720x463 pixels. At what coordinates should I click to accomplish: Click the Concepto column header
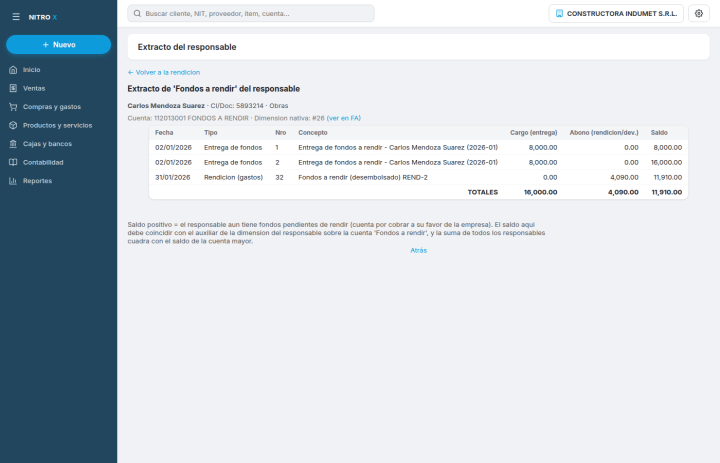click(x=313, y=132)
